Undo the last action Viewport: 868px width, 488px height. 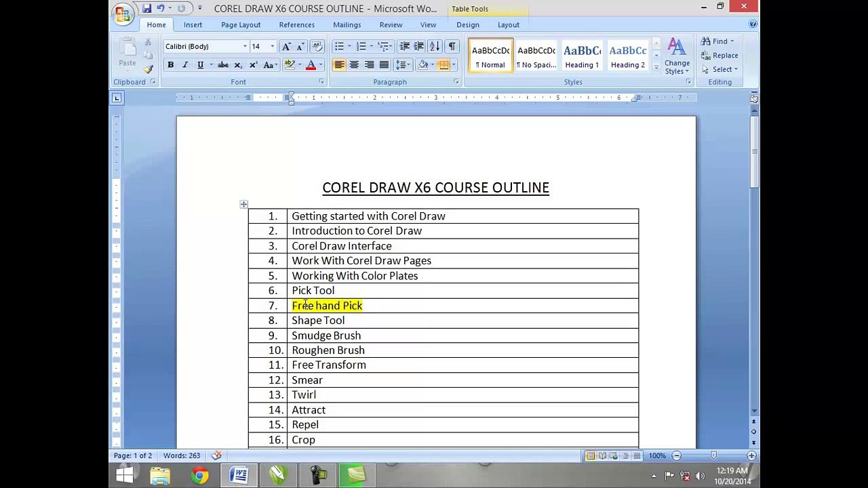pyautogui.click(x=161, y=9)
